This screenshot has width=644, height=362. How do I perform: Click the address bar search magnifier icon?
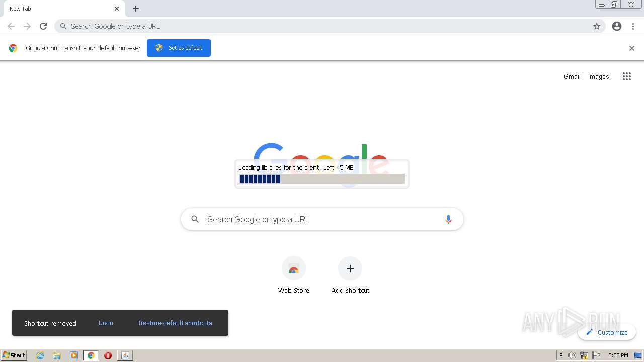click(x=63, y=26)
